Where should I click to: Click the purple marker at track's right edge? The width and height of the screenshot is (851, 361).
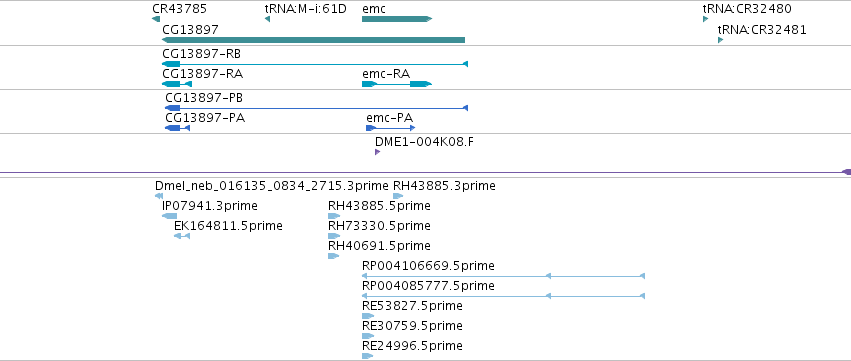click(847, 172)
